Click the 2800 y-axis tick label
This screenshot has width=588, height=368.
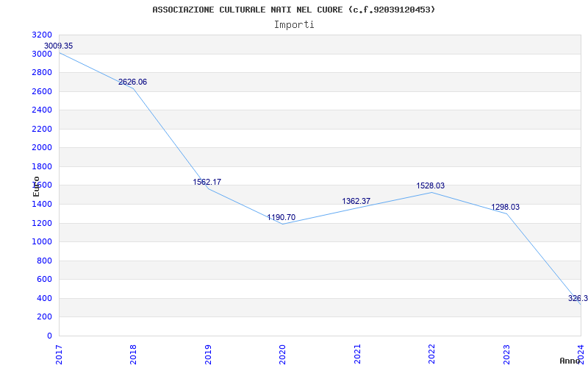42,72
